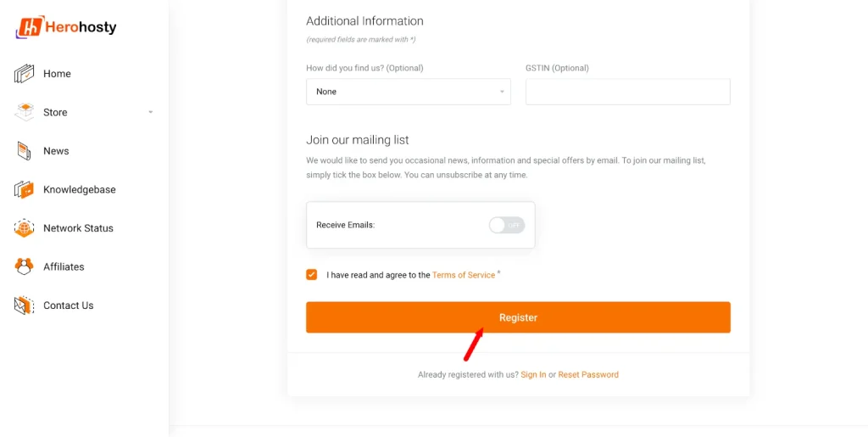Image resolution: width=868 pixels, height=437 pixels.
Task: Follow the Reset Password link
Action: coord(588,374)
